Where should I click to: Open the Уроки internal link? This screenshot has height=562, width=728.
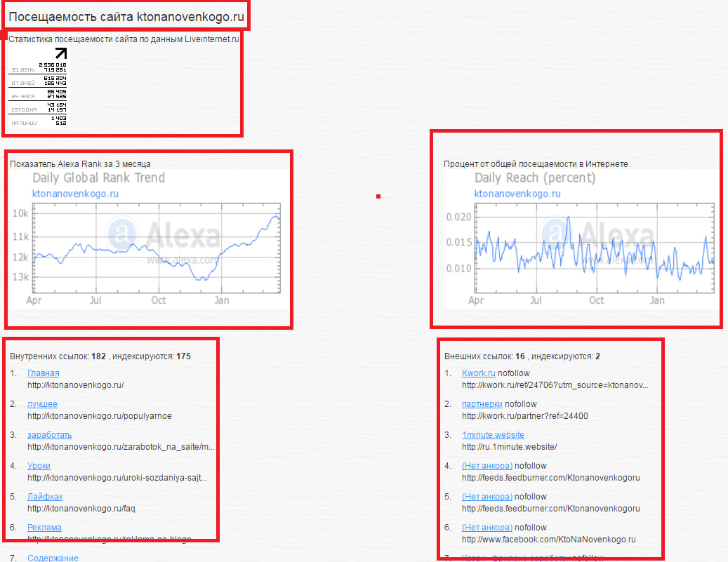[x=39, y=466]
